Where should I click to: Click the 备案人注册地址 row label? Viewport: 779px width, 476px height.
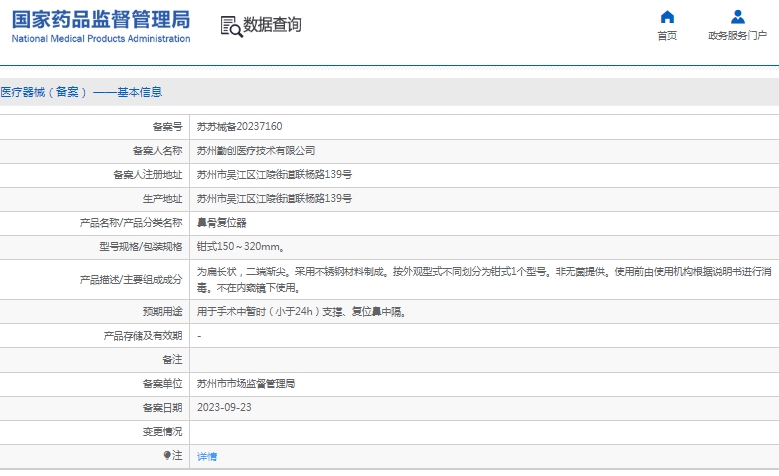click(148, 174)
